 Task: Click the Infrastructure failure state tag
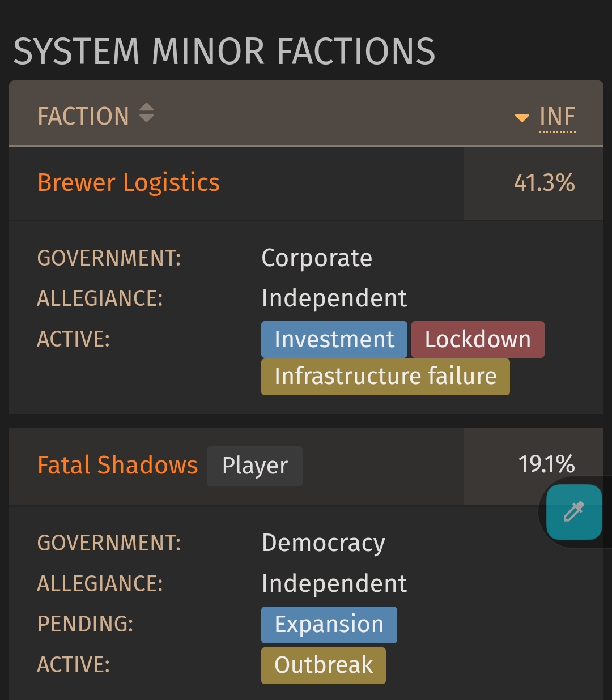click(385, 377)
